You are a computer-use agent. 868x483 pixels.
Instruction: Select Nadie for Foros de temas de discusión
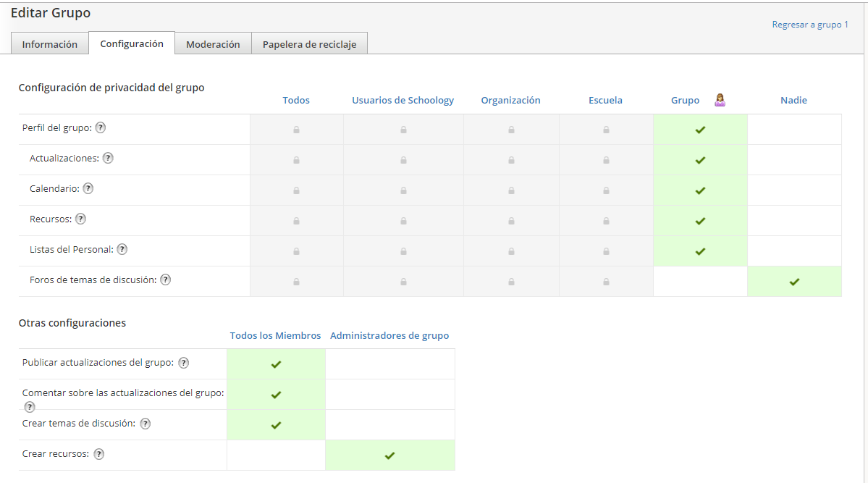pos(793,281)
